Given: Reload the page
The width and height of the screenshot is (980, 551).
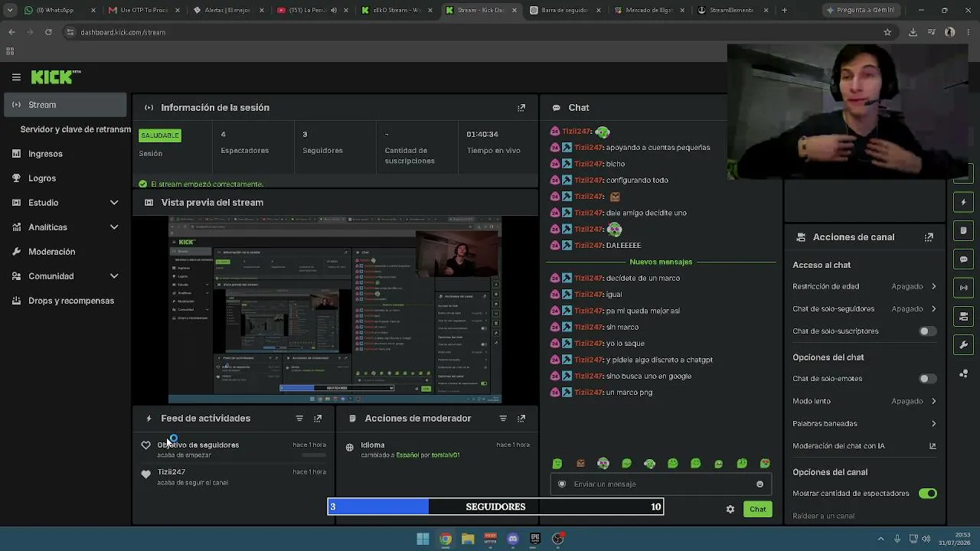Looking at the screenshot, I should click(x=48, y=32).
